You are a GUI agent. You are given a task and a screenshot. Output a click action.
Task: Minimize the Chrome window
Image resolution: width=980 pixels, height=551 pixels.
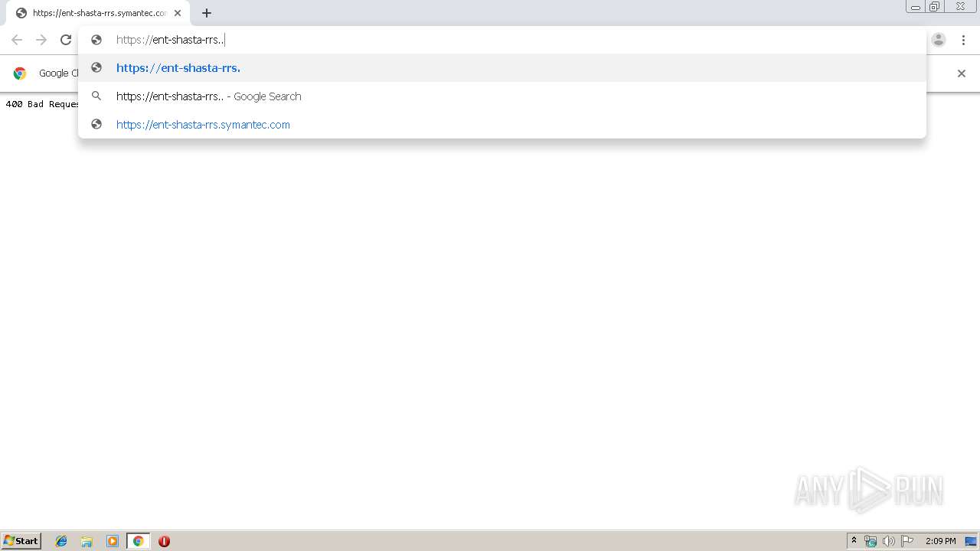coord(916,6)
